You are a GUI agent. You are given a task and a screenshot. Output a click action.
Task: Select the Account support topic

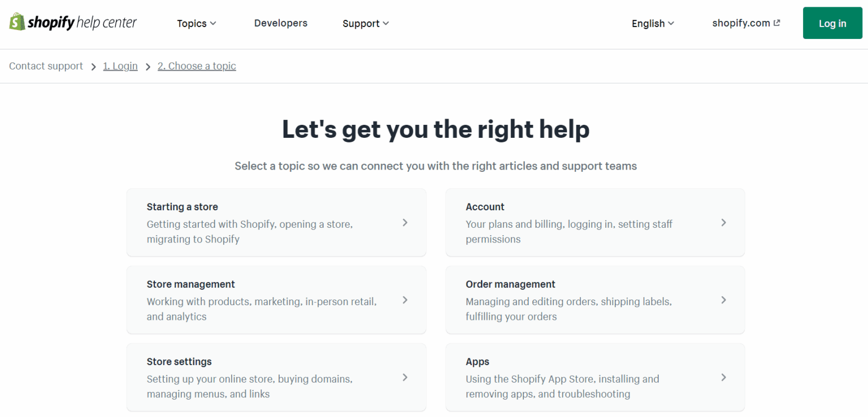point(595,223)
